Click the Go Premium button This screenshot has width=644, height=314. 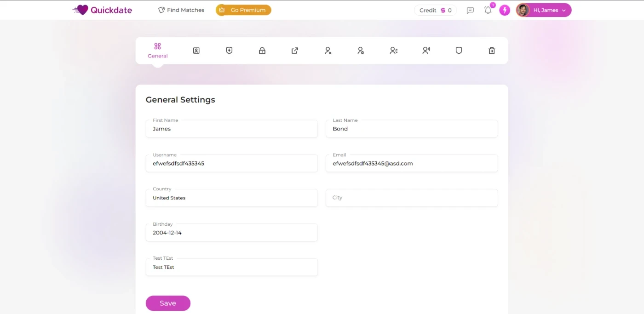pos(243,10)
